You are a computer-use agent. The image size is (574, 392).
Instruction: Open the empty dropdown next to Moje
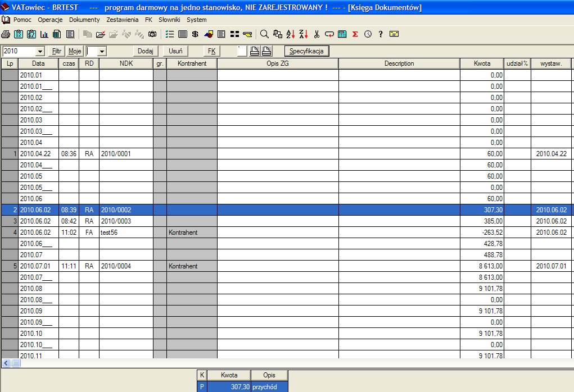102,51
